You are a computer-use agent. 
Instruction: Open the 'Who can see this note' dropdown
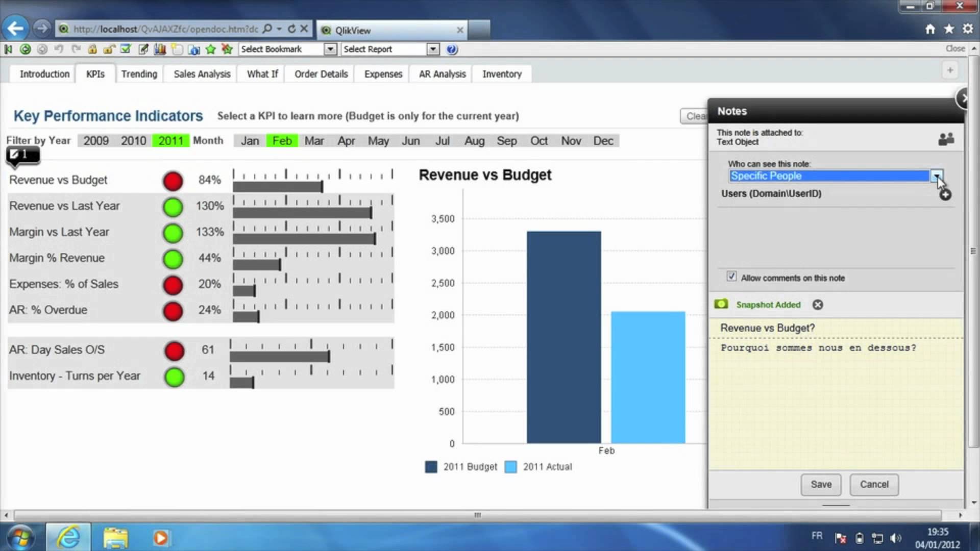pyautogui.click(x=936, y=176)
